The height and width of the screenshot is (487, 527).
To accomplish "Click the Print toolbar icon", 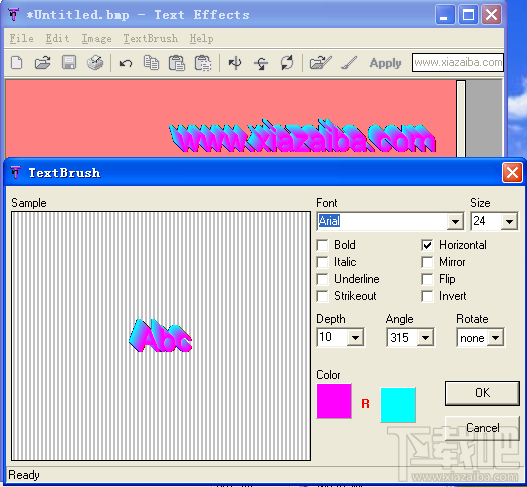I will (95, 63).
